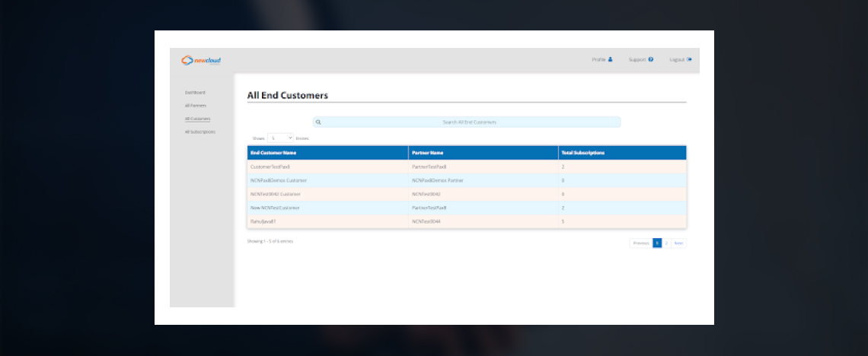Click the CustomerTestPax8 customer cell
This screenshot has height=356, width=868.
pos(327,167)
